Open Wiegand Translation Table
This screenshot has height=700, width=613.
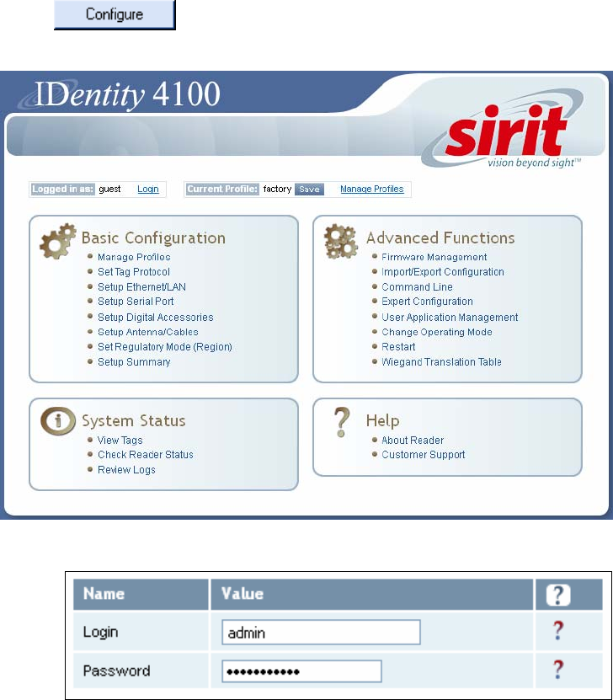click(441, 362)
